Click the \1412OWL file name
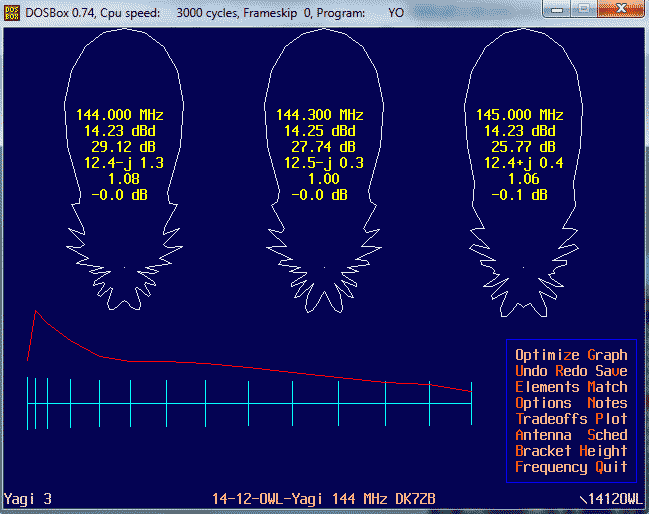Image resolution: width=649 pixels, height=514 pixels. (611, 500)
